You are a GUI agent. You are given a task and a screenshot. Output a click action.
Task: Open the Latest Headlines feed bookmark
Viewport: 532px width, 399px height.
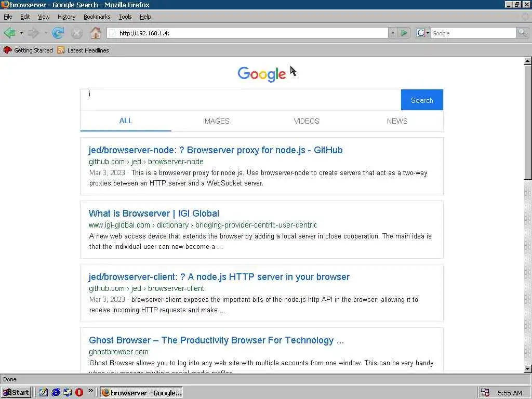pyautogui.click(x=83, y=50)
